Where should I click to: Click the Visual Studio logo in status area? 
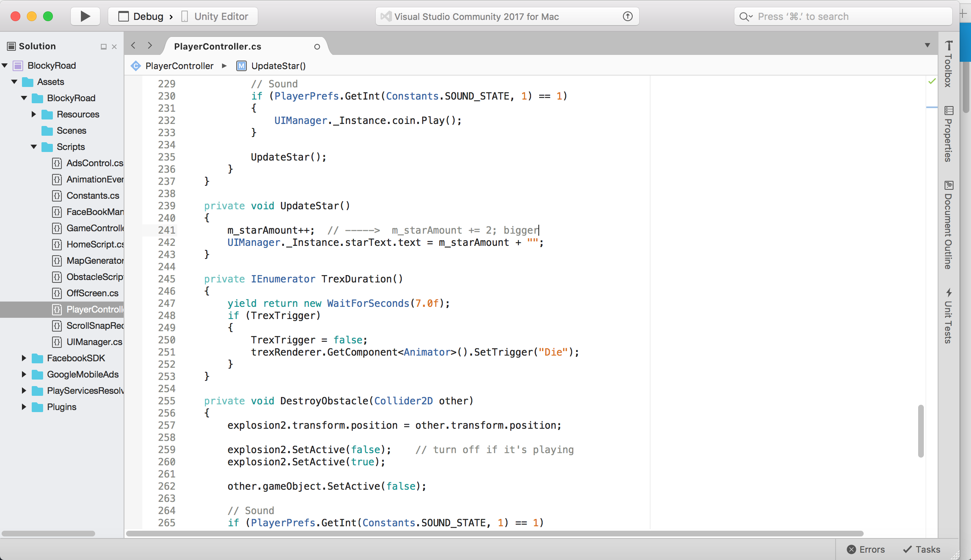click(386, 16)
